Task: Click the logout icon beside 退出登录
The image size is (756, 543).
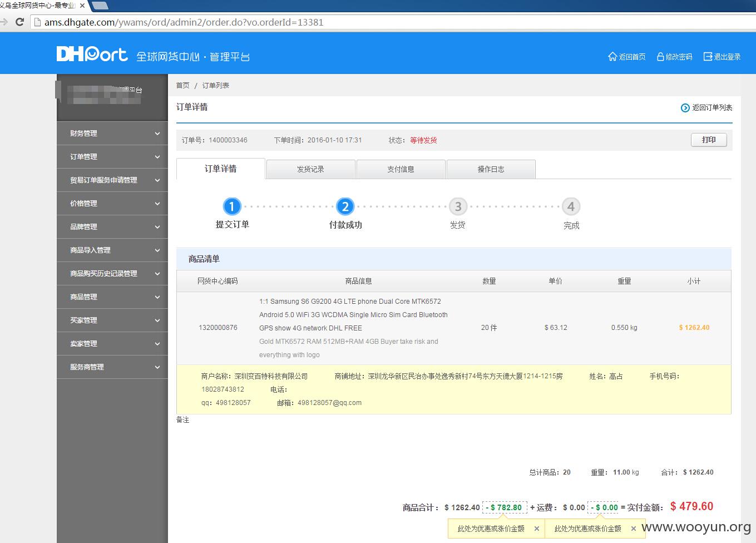Action: (708, 56)
